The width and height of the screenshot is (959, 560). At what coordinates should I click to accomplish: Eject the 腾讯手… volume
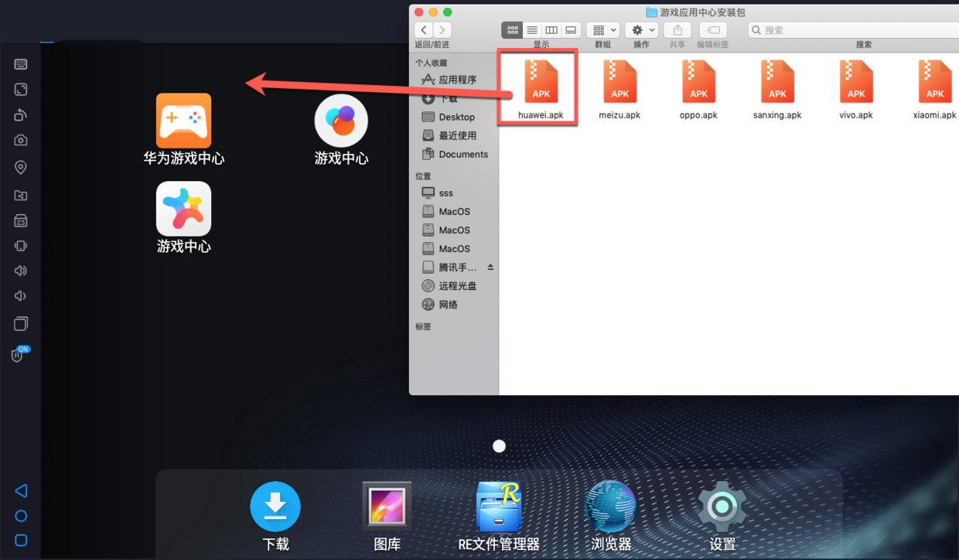tap(490, 267)
